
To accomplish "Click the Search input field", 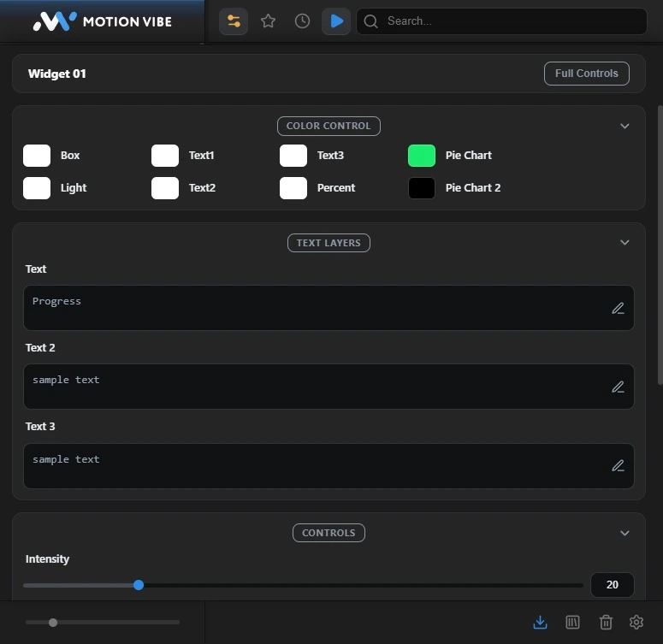I will (x=501, y=21).
